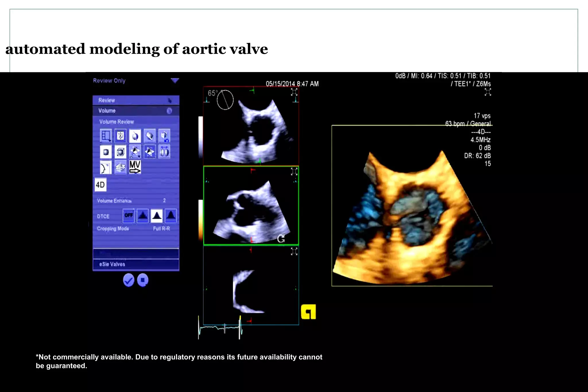Click the MV arrow icon
This screenshot has height=392, width=588.
point(135,167)
